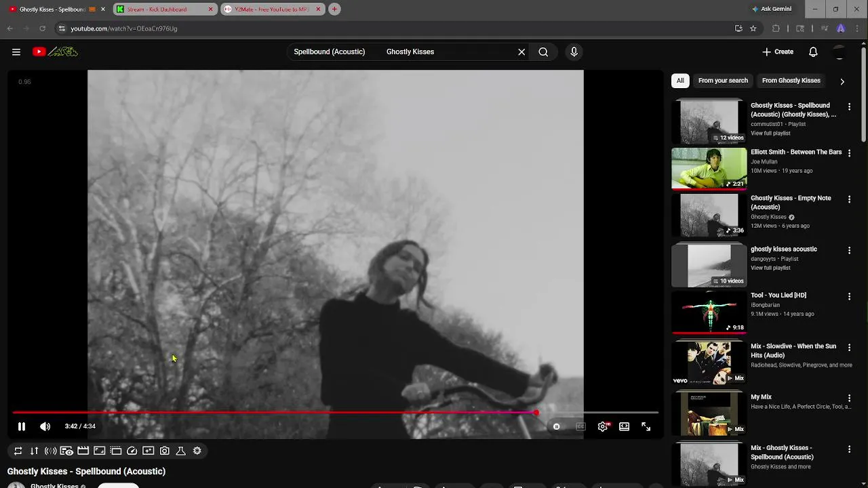Bookmark this page with star icon
Screen dimensions: 868x488
(753, 28)
